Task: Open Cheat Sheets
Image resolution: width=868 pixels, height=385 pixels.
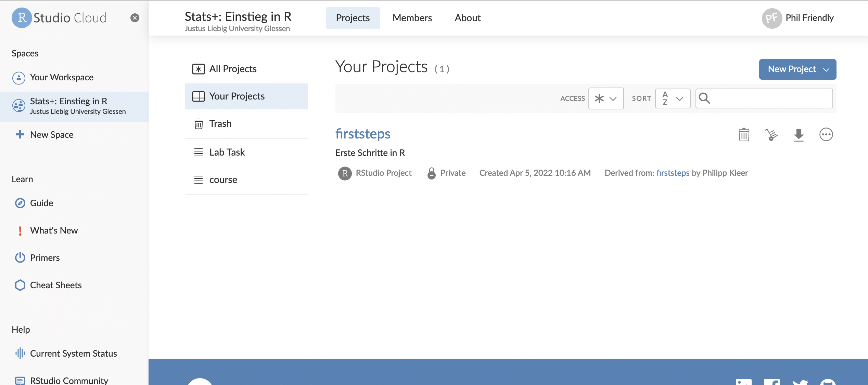Action: [56, 285]
